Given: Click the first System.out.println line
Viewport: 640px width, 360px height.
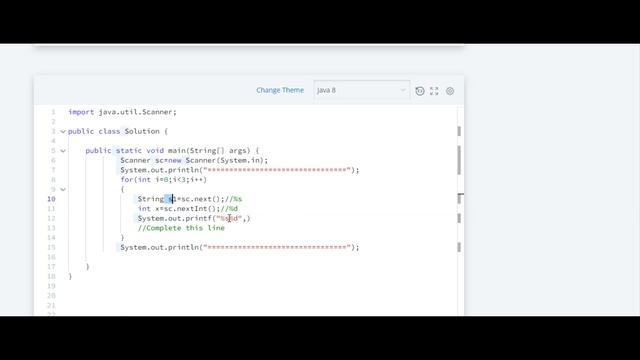Looking at the screenshot, I should pyautogui.click(x=240, y=170).
